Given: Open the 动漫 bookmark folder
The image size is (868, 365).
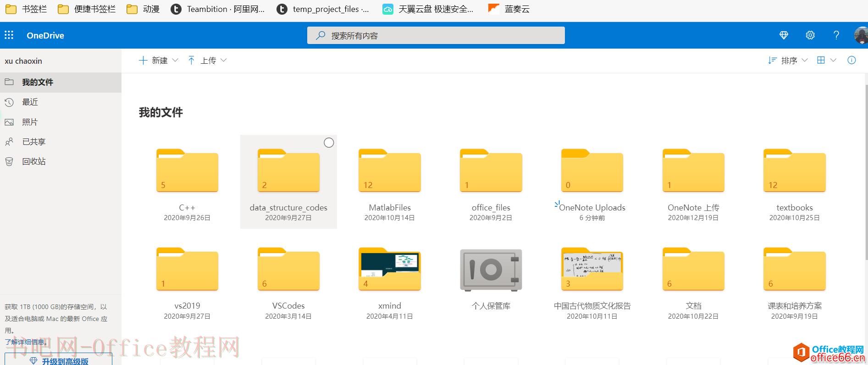Looking at the screenshot, I should coord(143,9).
